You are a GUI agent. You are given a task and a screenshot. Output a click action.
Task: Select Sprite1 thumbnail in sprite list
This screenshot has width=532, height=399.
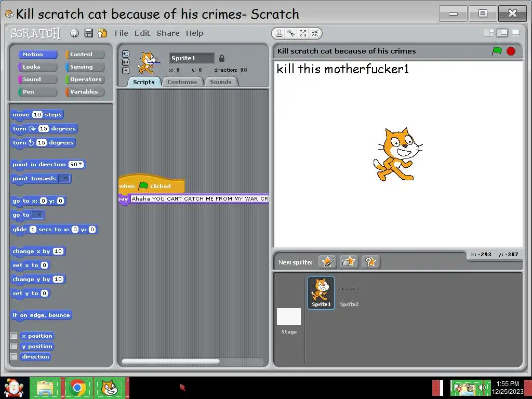pos(321,292)
